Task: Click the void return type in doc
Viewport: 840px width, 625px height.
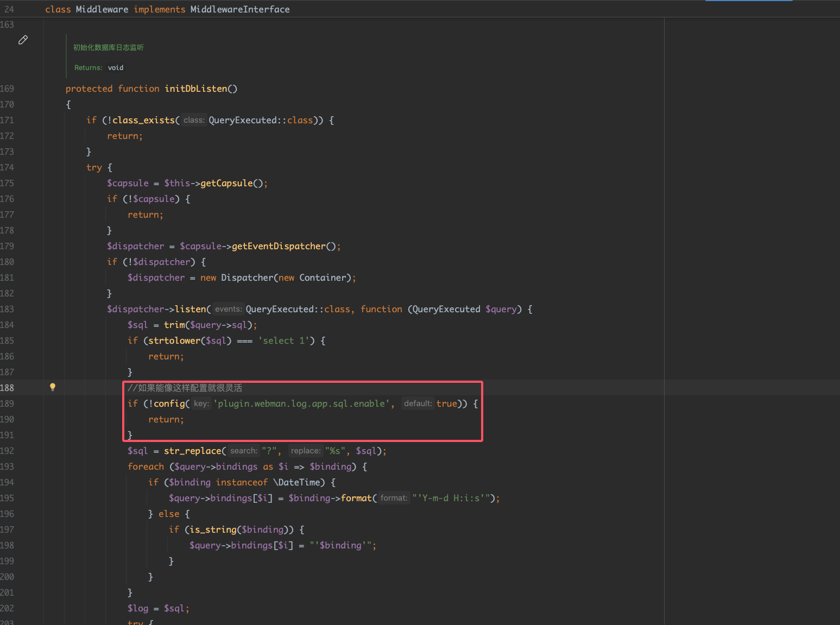Action: (116, 68)
